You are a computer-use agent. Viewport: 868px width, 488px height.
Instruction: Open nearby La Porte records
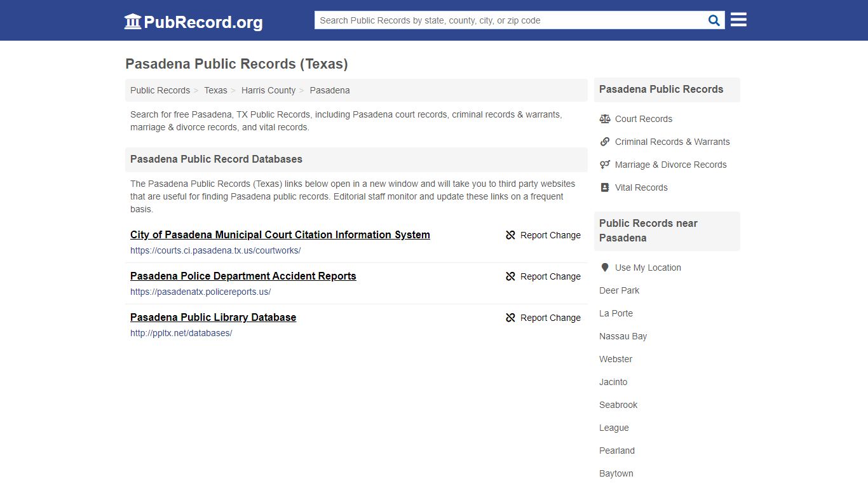(x=616, y=313)
